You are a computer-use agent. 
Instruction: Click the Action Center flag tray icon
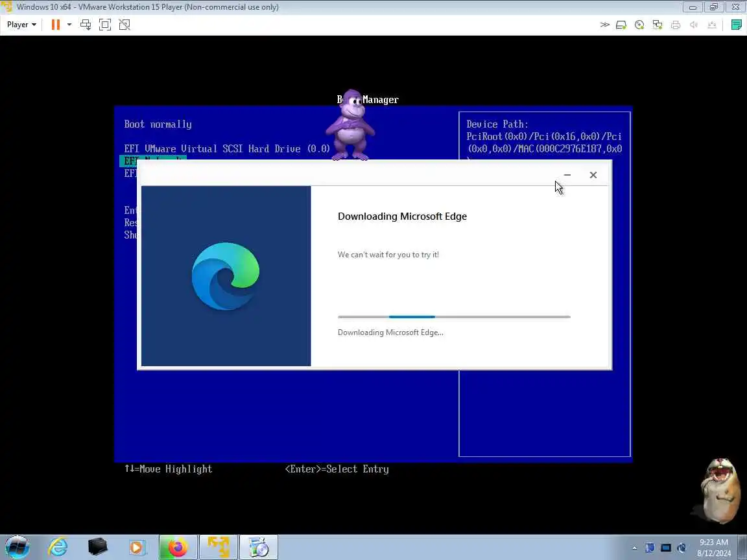650,548
